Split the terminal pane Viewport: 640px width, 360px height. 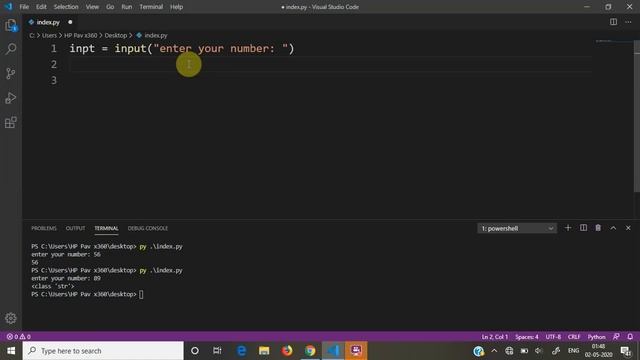pos(583,228)
